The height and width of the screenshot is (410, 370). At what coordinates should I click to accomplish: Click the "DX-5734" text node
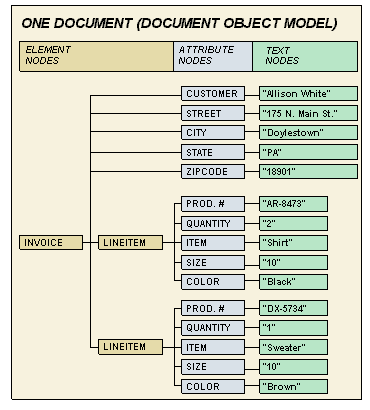point(293,308)
